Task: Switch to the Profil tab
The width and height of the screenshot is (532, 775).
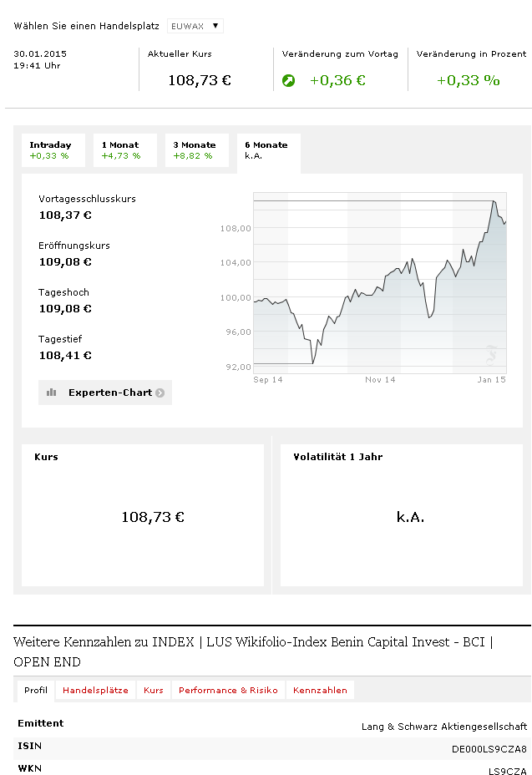Action: click(x=36, y=691)
